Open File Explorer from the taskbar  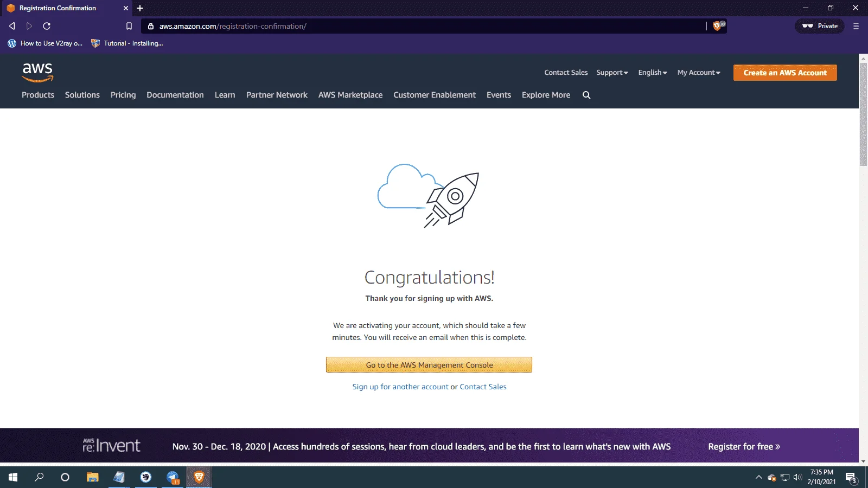click(x=93, y=477)
